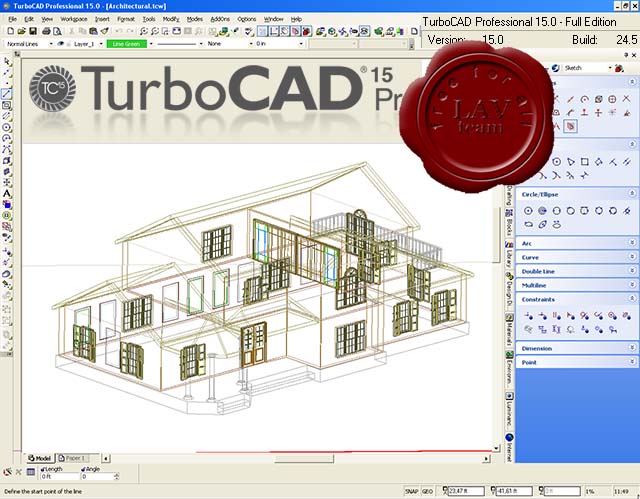The width and height of the screenshot is (640, 499).
Task: Click the red ladybug icon beside Sketch
Action: click(619, 68)
